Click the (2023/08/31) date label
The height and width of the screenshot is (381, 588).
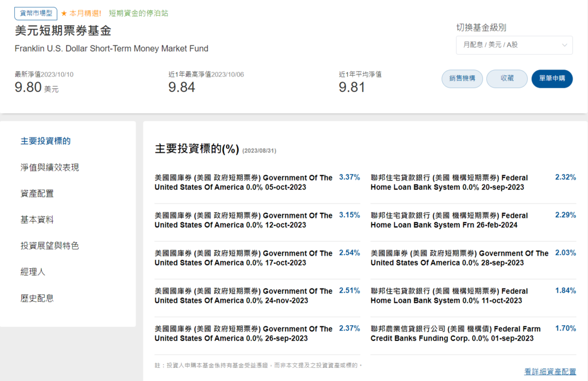(x=259, y=151)
